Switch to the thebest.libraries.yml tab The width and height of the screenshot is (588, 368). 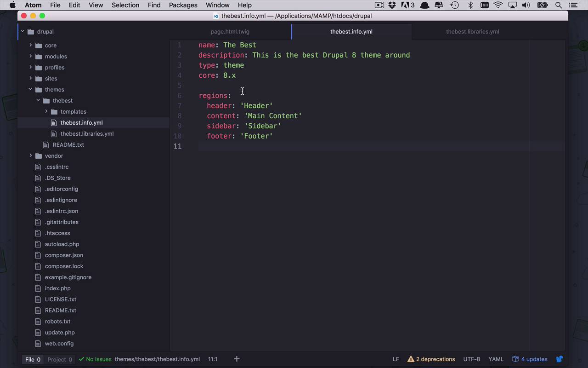pos(472,32)
